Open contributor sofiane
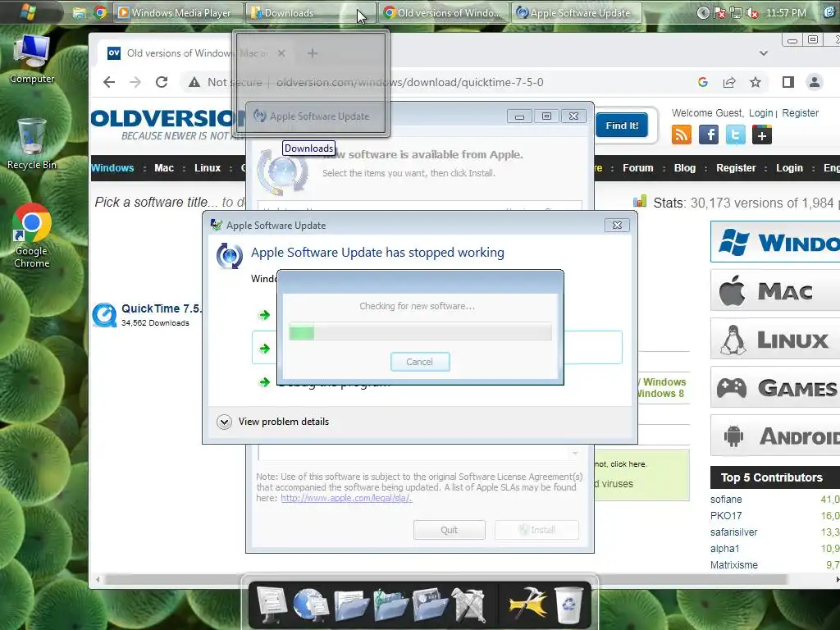840x630 pixels. [x=726, y=500]
